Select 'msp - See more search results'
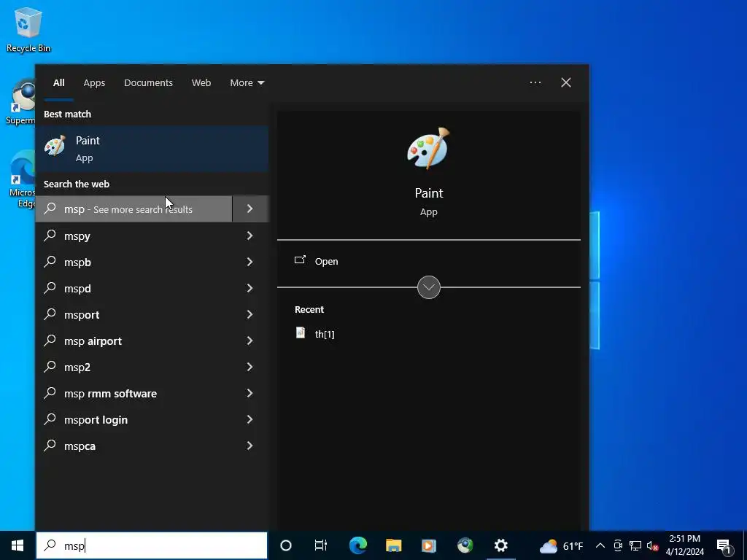The height and width of the screenshot is (560, 747). point(134,209)
